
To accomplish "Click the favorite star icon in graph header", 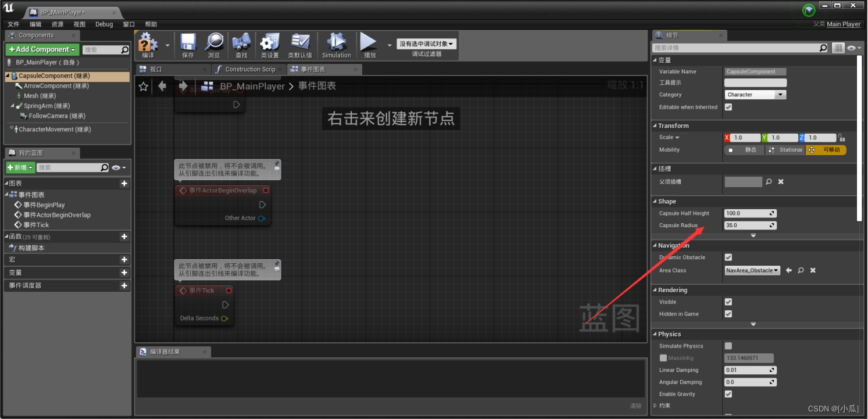I will click(144, 87).
